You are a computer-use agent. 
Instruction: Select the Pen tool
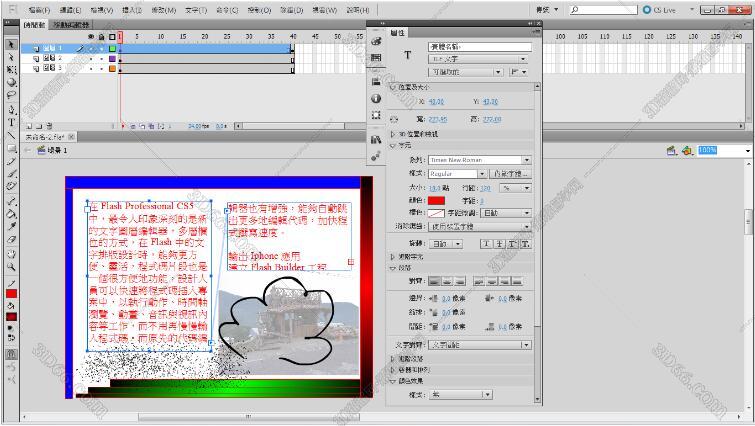[x=11, y=110]
